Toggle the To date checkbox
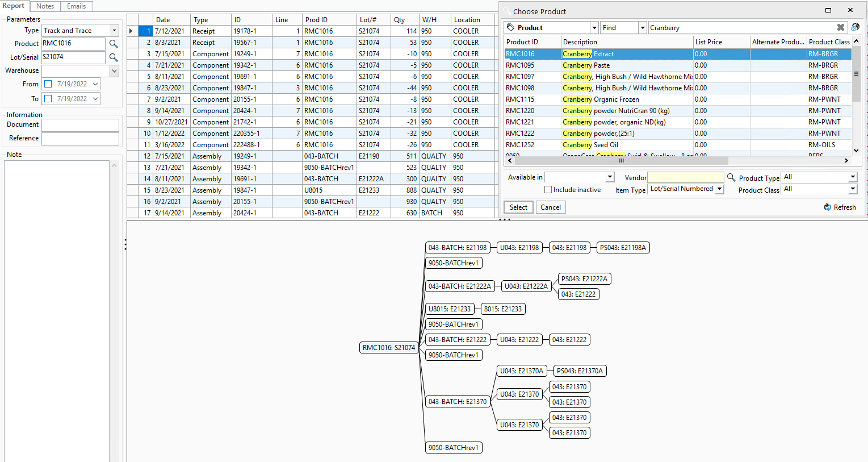The height and width of the screenshot is (462, 868). pyautogui.click(x=48, y=98)
